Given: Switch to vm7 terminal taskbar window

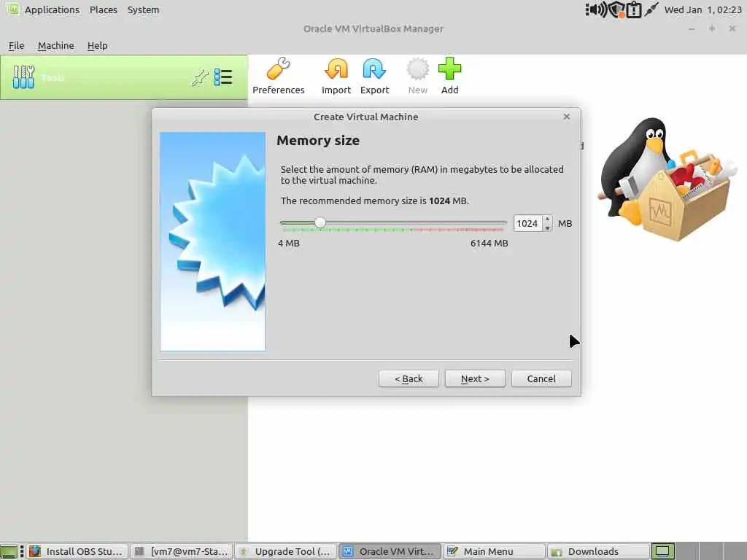Looking at the screenshot, I should tap(182, 551).
